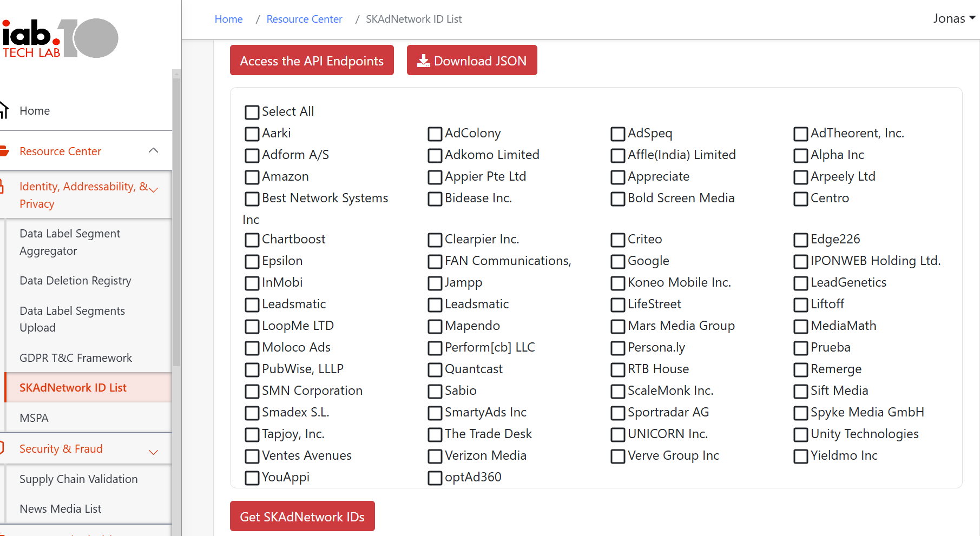Click the Home house icon in sidebar
Screen dimensions: 980x536
(4, 110)
